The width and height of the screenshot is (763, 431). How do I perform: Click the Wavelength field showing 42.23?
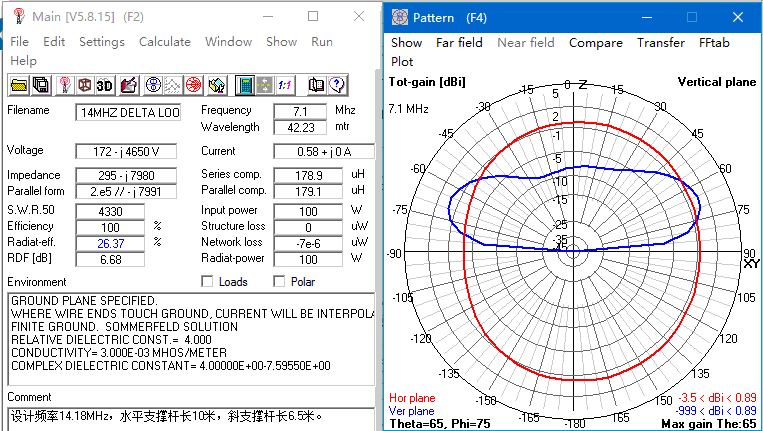300,127
